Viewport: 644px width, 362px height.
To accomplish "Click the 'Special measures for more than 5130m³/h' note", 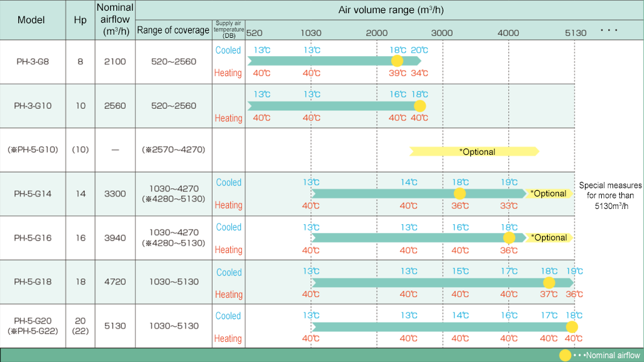I will 610,195.
